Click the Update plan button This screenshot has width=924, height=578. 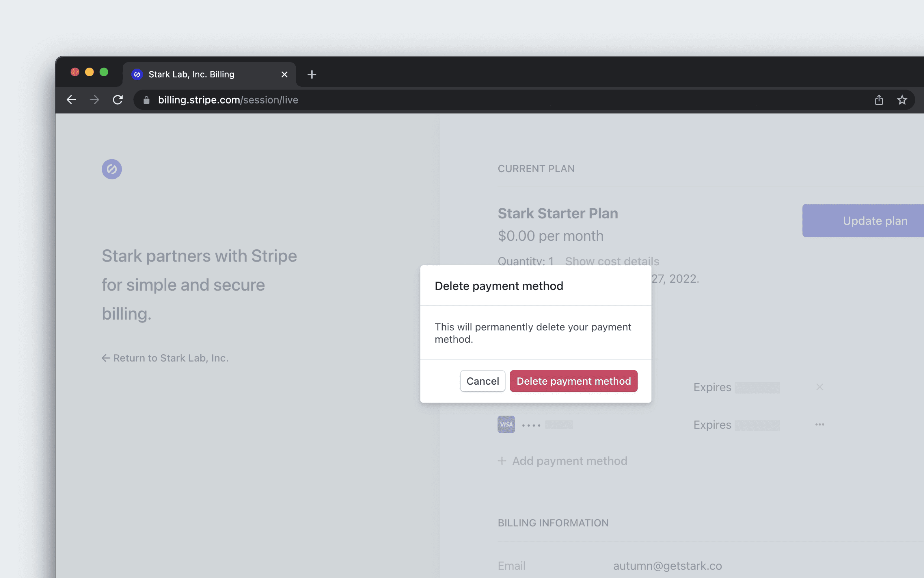coord(863,221)
